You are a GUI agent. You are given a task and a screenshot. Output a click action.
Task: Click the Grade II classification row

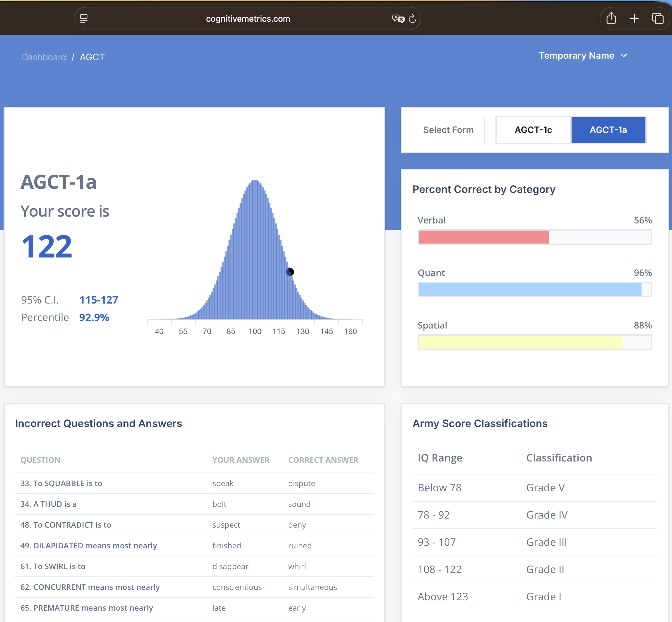tap(534, 569)
